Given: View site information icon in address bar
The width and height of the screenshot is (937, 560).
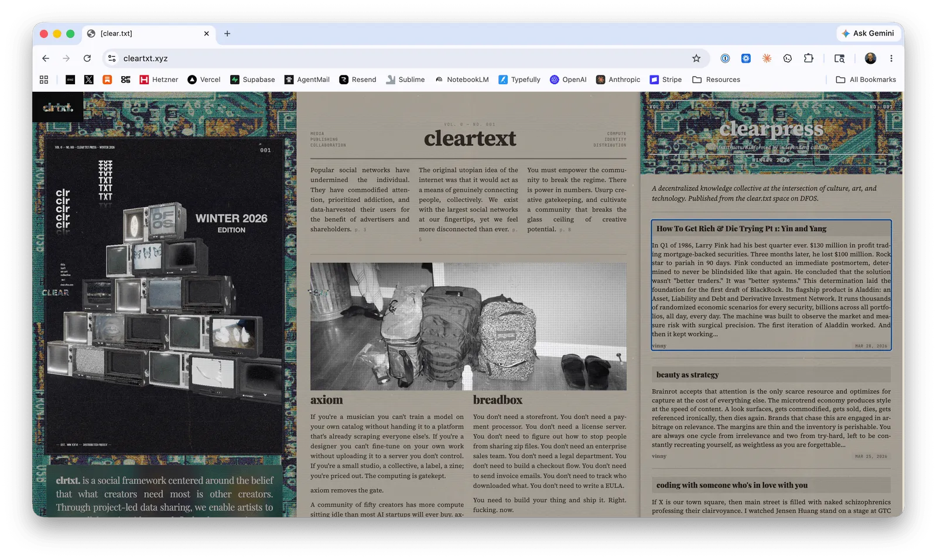Looking at the screenshot, I should click(112, 59).
